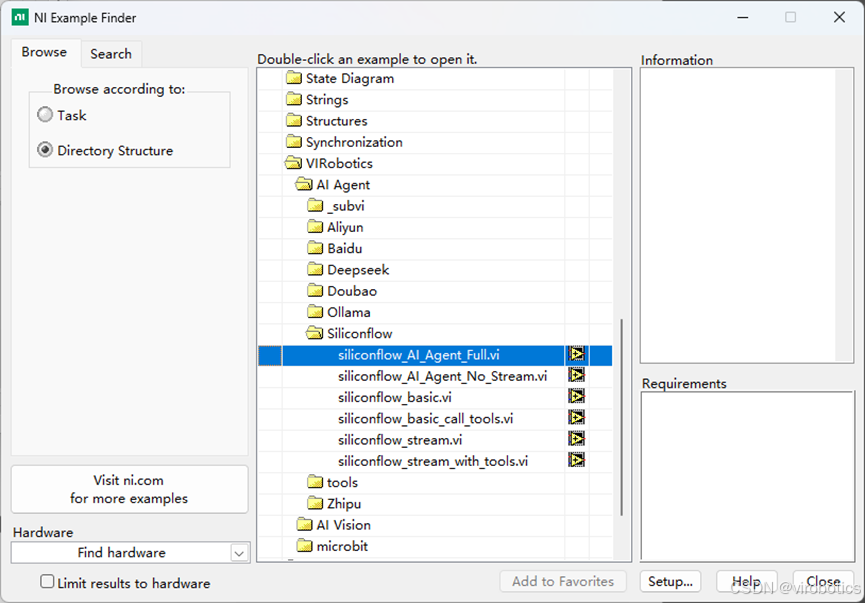Select the Synchronization tree label
Screen dimensions: 865x603
[x=354, y=142]
